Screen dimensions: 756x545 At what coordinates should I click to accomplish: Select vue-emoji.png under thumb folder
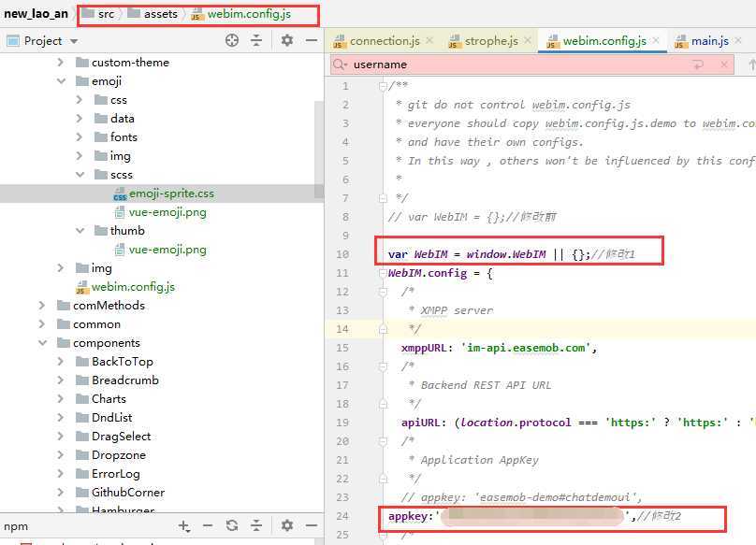pos(167,250)
